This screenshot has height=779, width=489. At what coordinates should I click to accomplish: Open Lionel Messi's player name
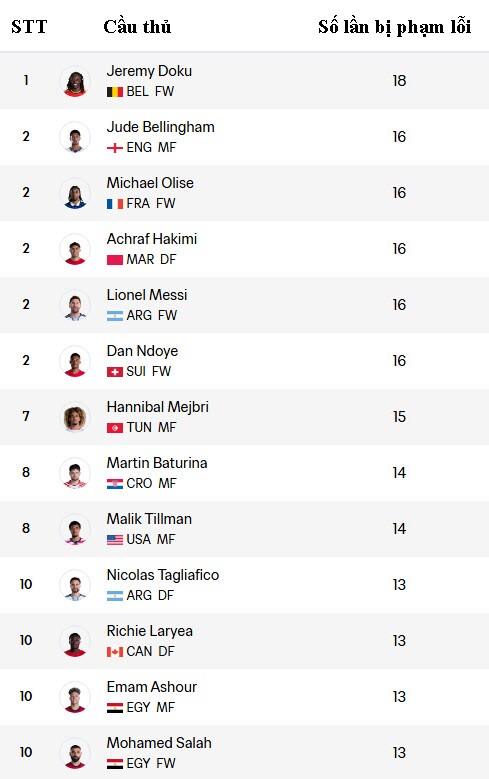pyautogui.click(x=147, y=295)
